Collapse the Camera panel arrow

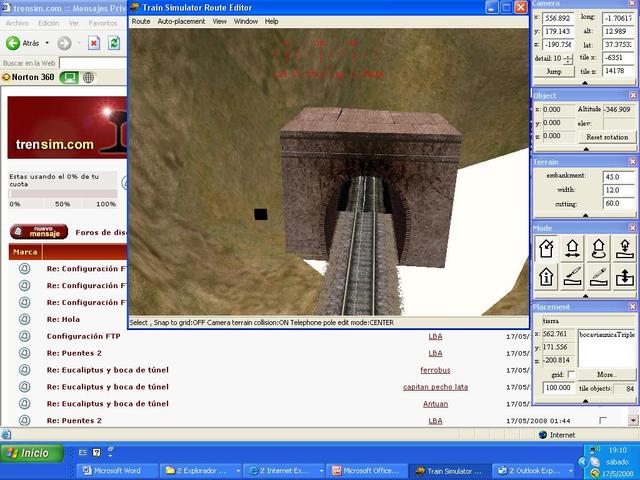(x=585, y=83)
